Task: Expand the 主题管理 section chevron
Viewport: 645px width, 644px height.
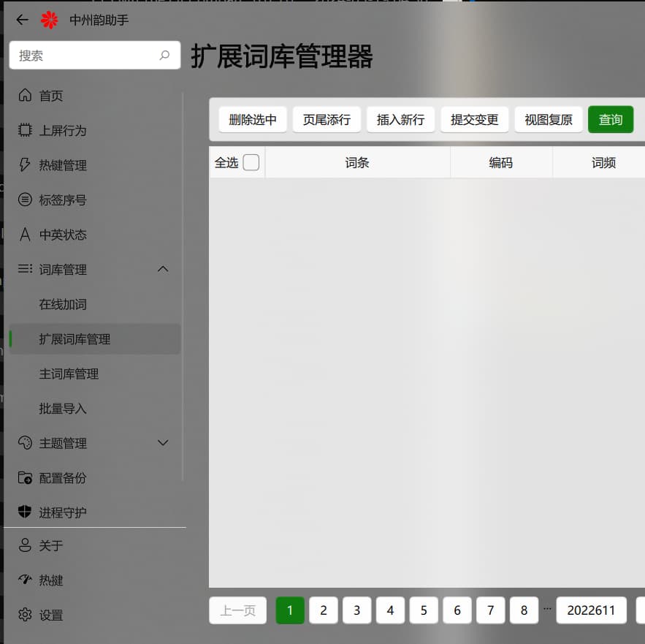Action: (163, 443)
